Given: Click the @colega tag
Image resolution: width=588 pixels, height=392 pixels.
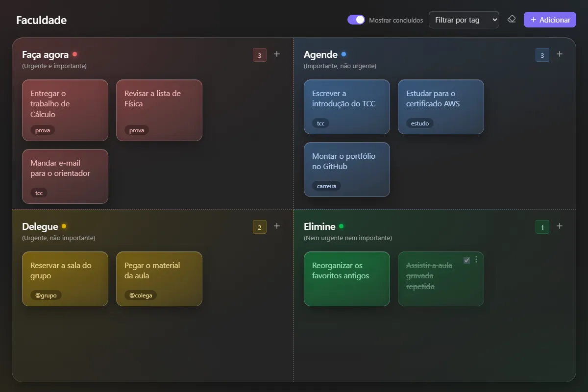Looking at the screenshot, I should tap(140, 295).
